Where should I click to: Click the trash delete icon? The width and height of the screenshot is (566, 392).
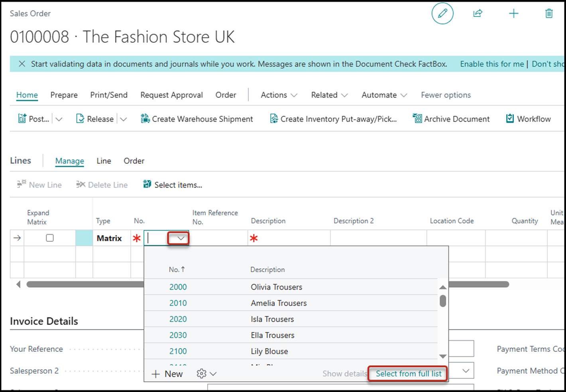click(549, 14)
